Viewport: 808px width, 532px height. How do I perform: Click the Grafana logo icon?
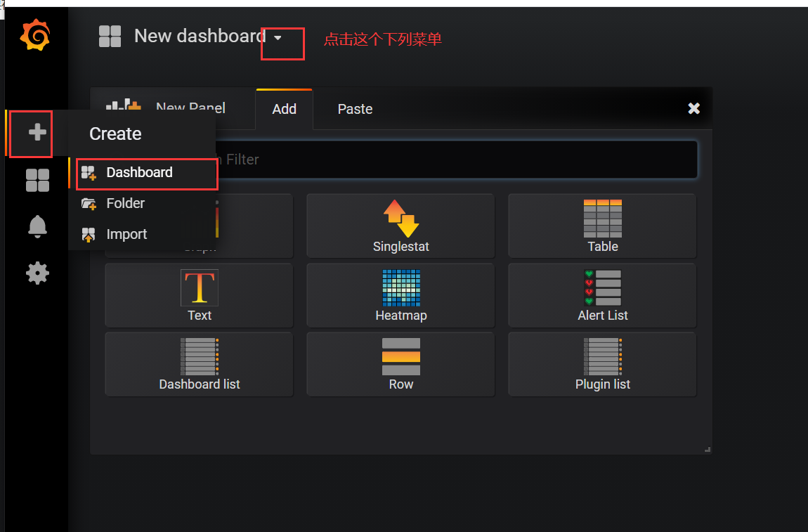[35, 35]
